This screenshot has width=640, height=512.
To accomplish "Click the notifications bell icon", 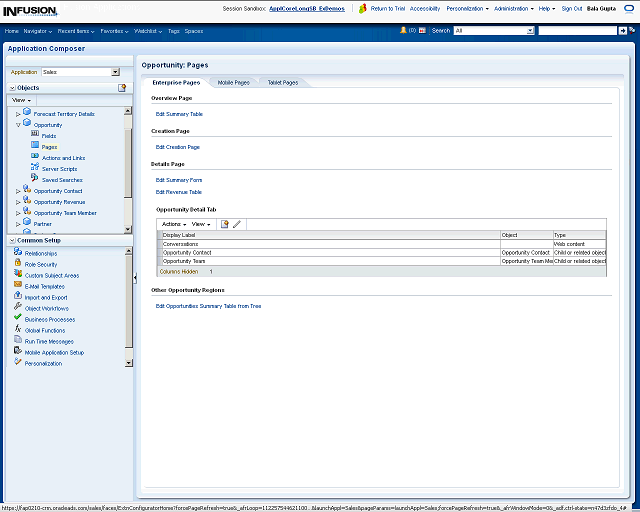I will (403, 31).
